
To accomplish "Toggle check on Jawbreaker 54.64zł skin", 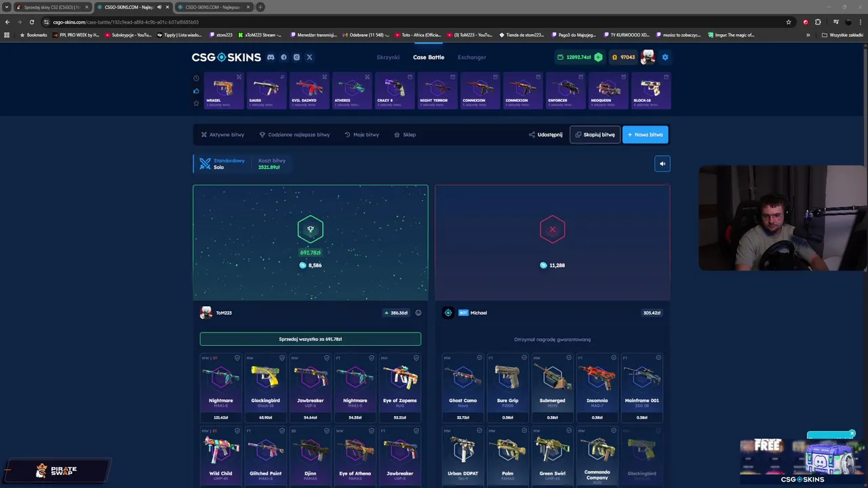I will coord(326,358).
